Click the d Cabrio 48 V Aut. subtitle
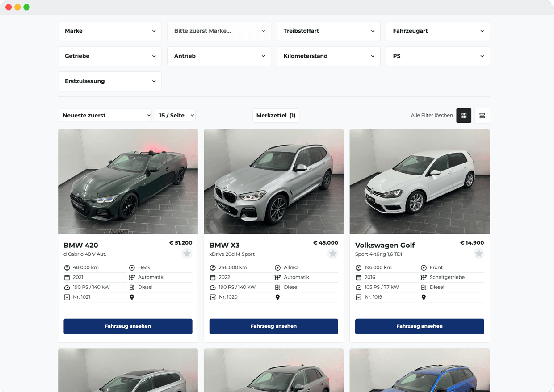Screen dimensions: 554x392 click(85, 254)
